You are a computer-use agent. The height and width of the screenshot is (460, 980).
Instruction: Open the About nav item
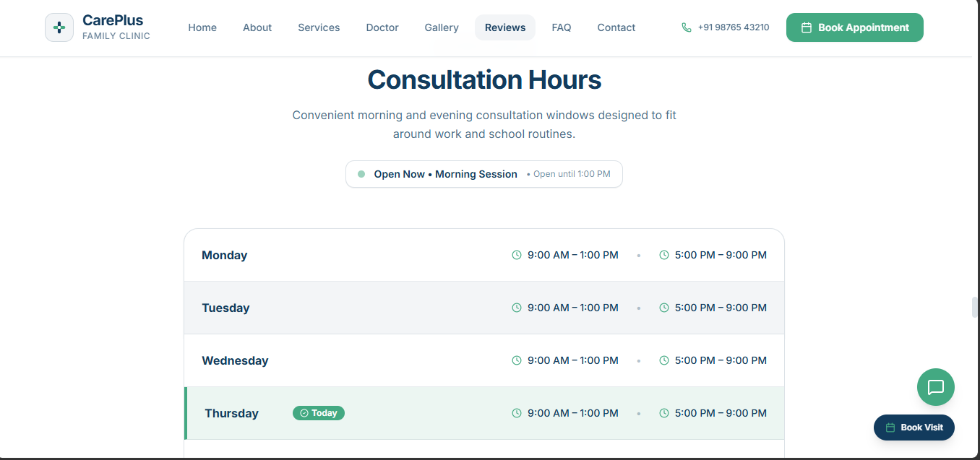[257, 27]
